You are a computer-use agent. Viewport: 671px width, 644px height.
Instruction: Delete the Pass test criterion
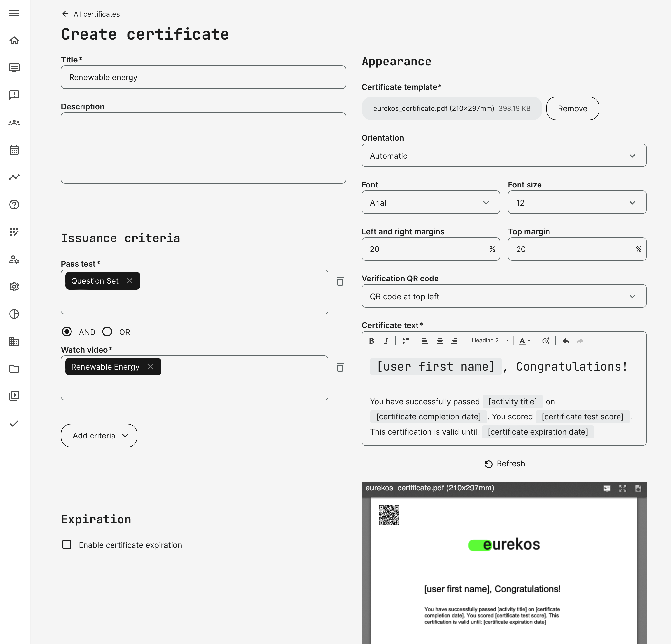tap(340, 281)
